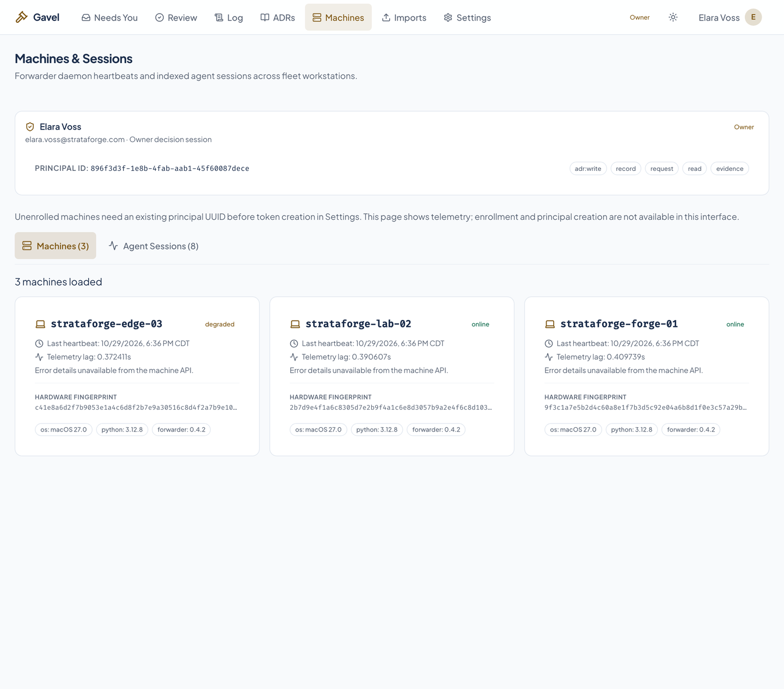The height and width of the screenshot is (689, 784).
Task: Open the strataforge-edge-03 machine title
Action: [107, 324]
